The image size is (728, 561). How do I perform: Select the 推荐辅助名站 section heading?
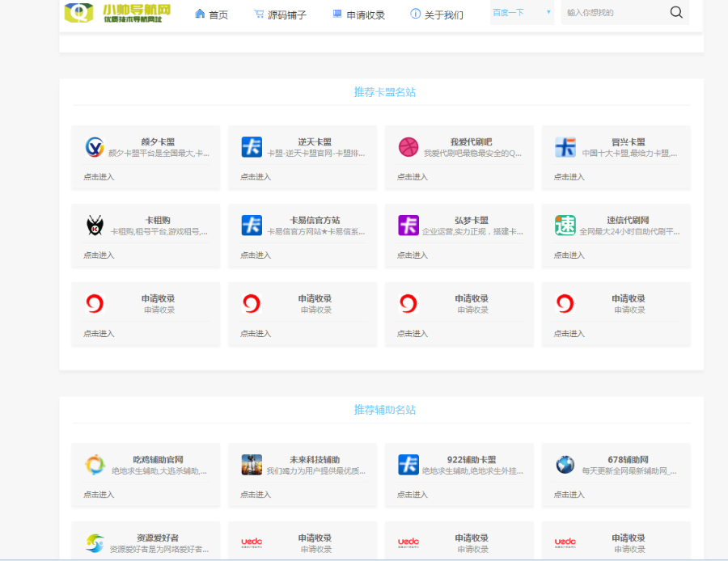click(384, 410)
